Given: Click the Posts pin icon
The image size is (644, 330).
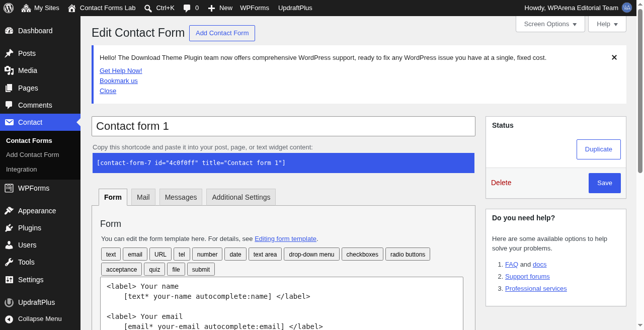Looking at the screenshot, I should coord(9,53).
